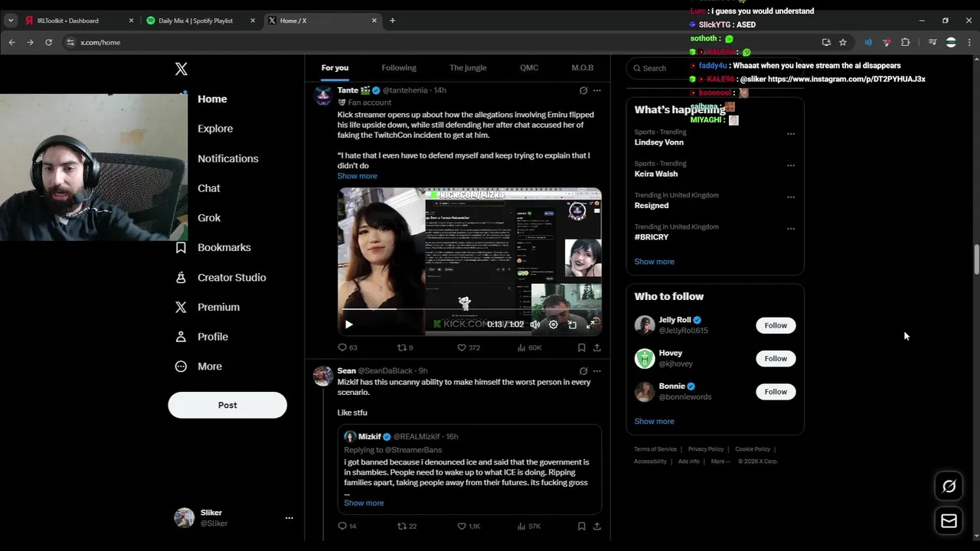Image resolution: width=980 pixels, height=551 pixels.
Task: Open browser extensions puzzle icon
Action: (x=906, y=43)
